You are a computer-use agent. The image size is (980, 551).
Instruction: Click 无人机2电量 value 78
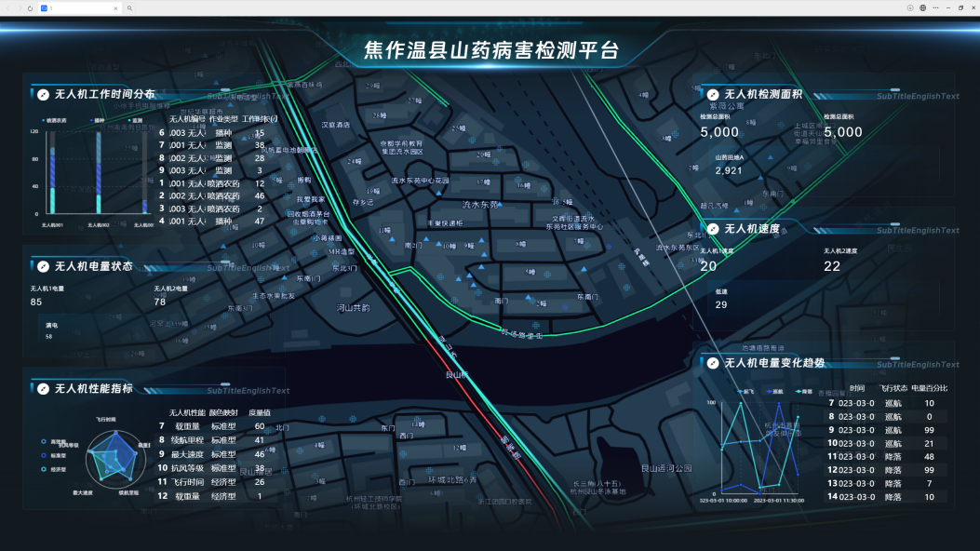click(160, 302)
